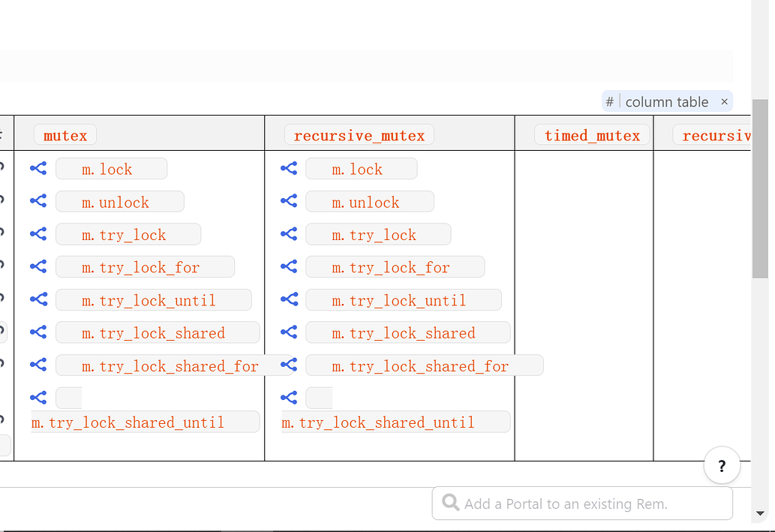Select the mutex column header

pyautogui.click(x=65, y=135)
